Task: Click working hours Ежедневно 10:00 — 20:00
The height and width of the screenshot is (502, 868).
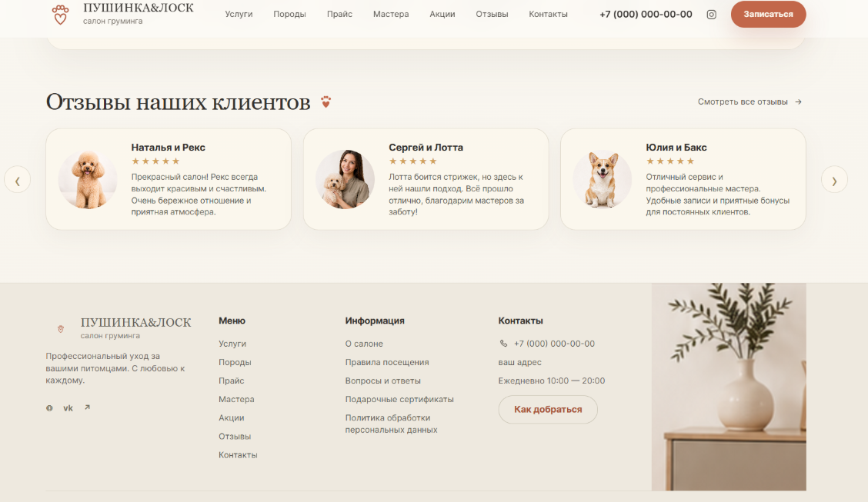Action: 552,381
